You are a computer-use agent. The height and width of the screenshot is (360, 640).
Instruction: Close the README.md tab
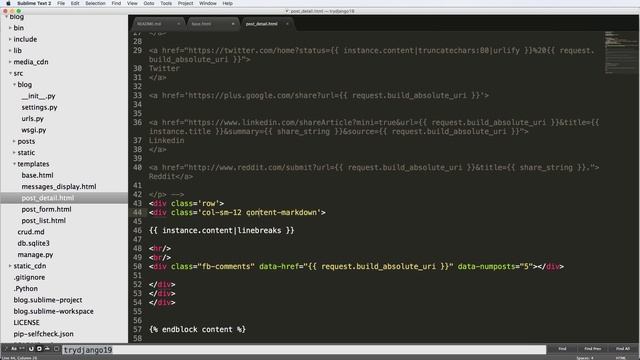click(178, 24)
